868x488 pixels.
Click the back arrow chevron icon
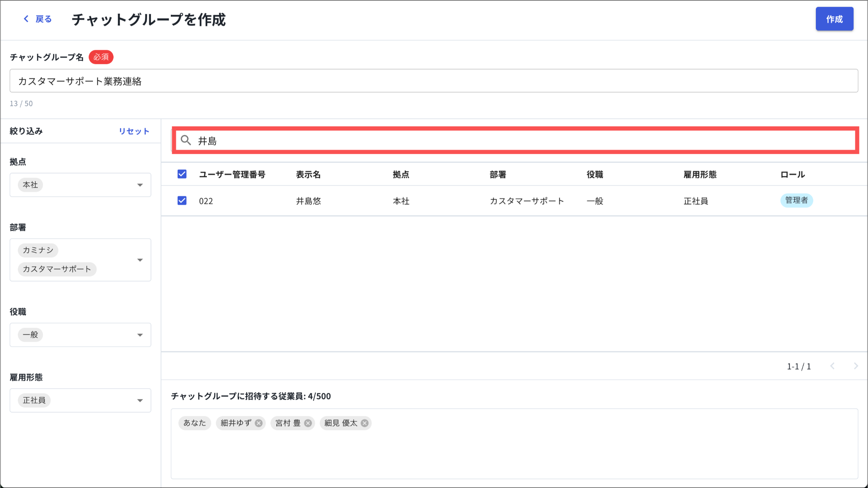26,19
